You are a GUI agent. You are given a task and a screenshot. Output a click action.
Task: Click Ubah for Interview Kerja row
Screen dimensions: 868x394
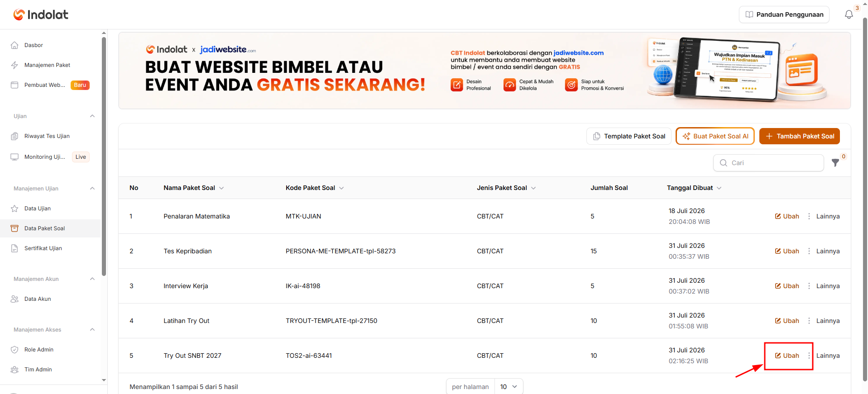tap(787, 286)
